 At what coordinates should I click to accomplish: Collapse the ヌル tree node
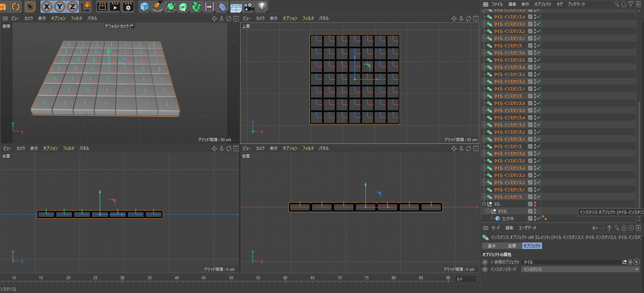tap(484, 204)
